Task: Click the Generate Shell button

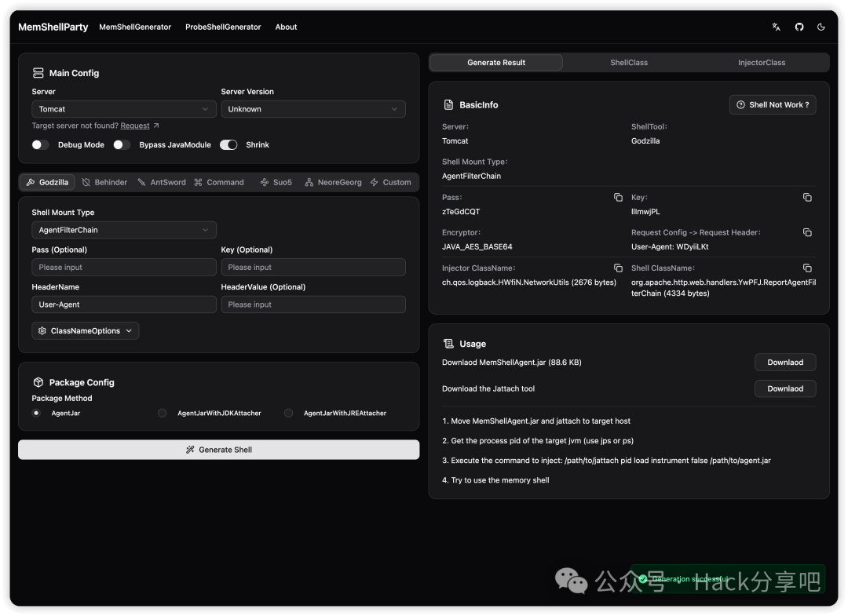Action: click(x=218, y=450)
